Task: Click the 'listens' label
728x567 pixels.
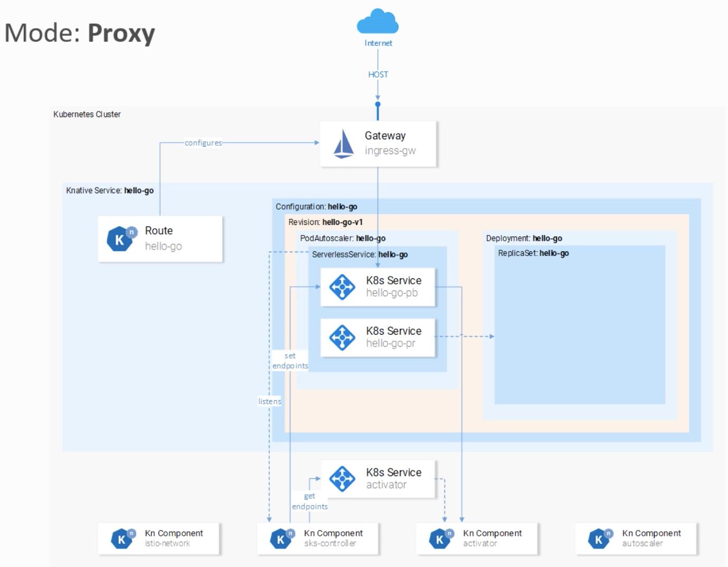Action: (269, 401)
